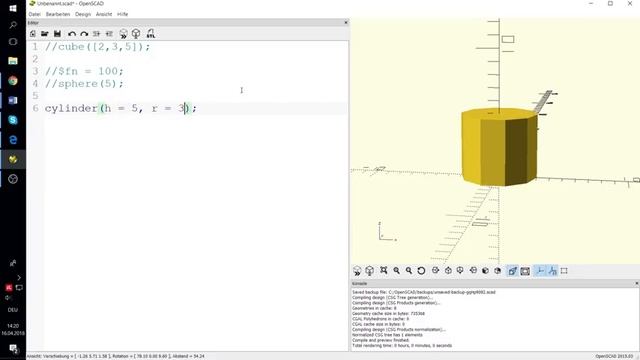Open the Ansicht menu
The width and height of the screenshot is (640, 360).
click(104, 14)
